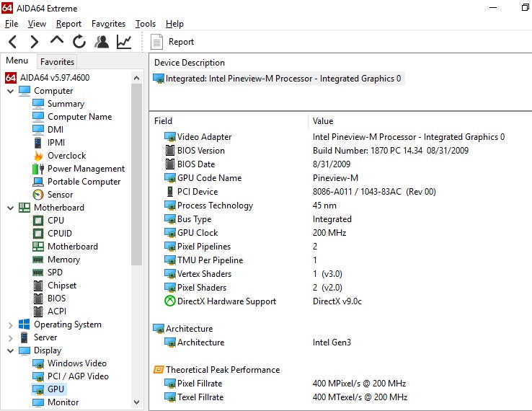Go up one level with Up arrow

tap(57, 40)
